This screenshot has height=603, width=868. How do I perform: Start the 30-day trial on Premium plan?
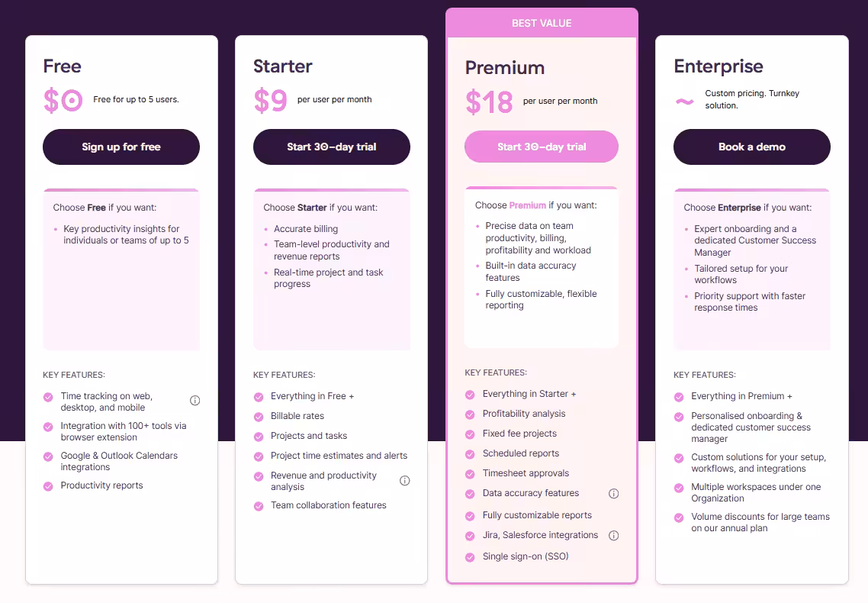pos(542,147)
